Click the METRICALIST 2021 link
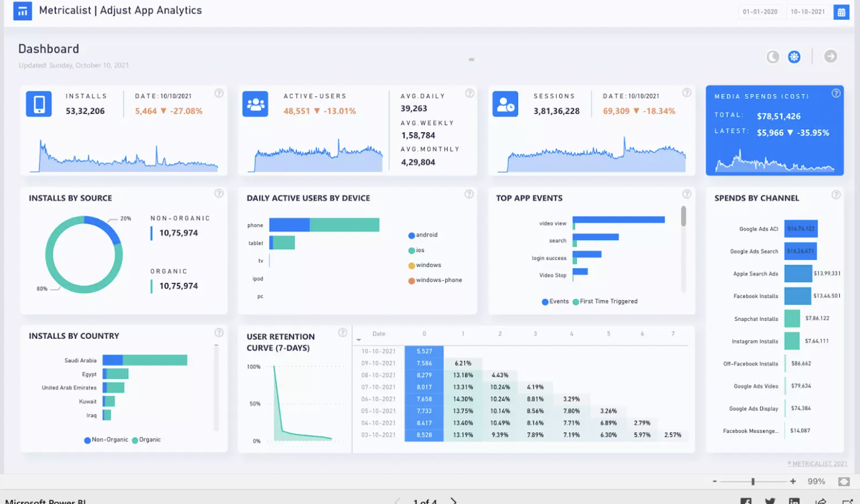860x504 pixels. 817,464
